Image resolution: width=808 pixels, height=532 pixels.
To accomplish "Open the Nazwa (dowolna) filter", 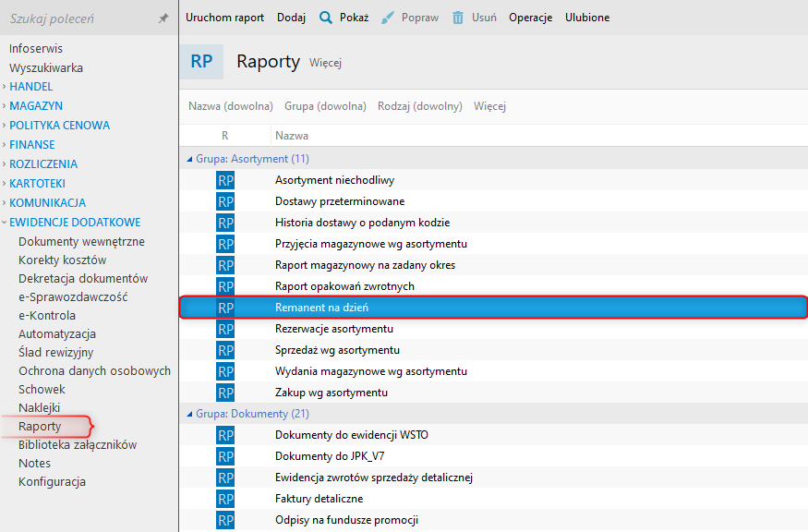I will pyautogui.click(x=231, y=106).
